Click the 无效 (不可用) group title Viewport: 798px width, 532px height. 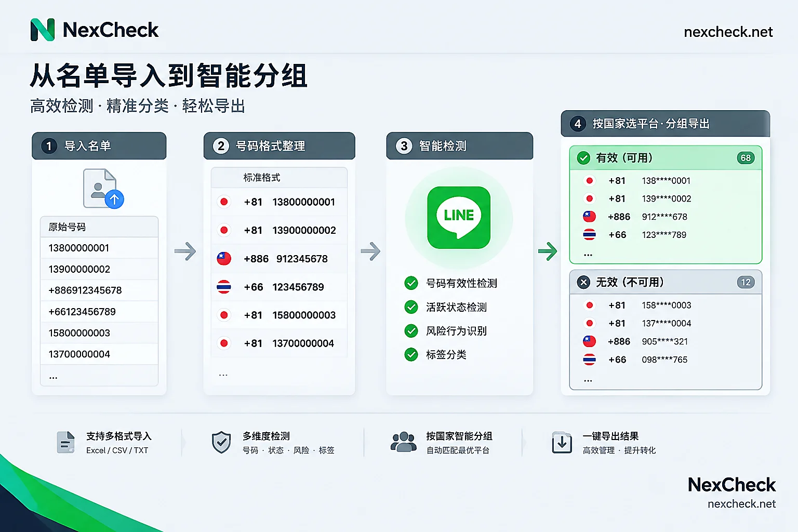(x=630, y=282)
